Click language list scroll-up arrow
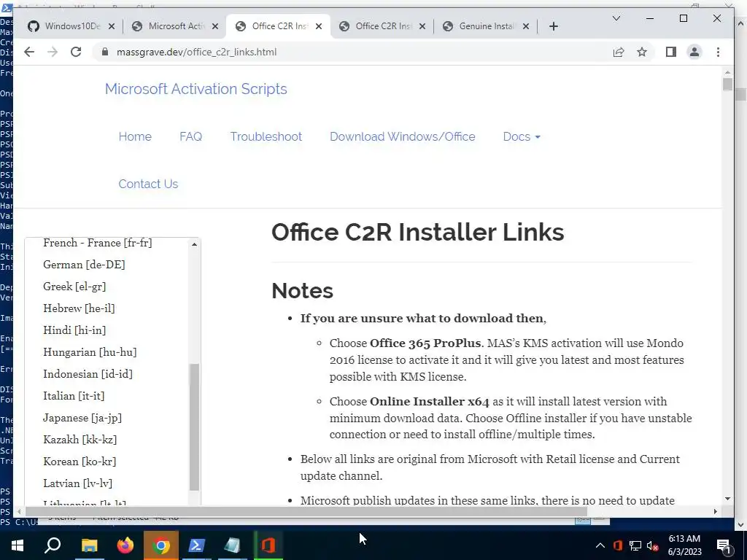This screenshot has height=560, width=747. pos(194,244)
